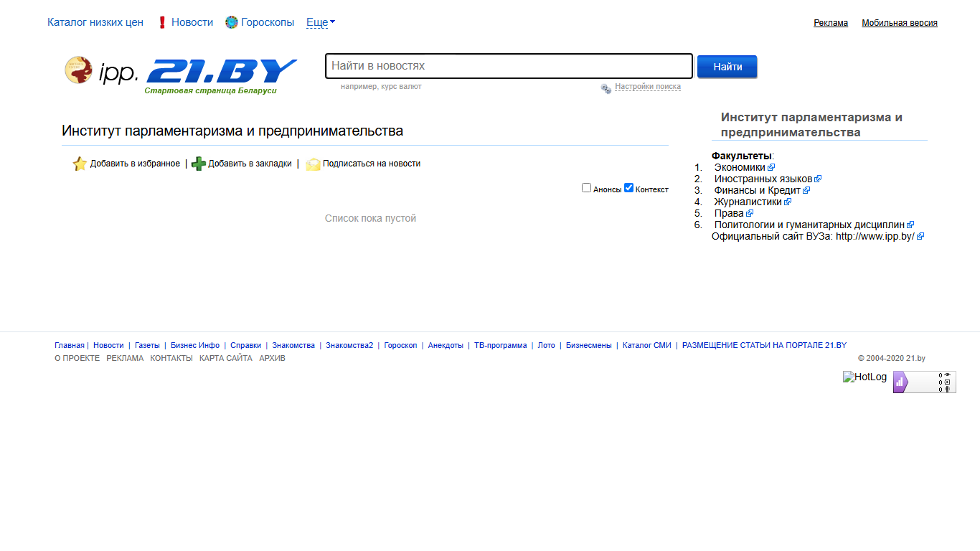Open КАРТА САЙТА footer link
This screenshot has height=551, width=980.
pyautogui.click(x=226, y=358)
